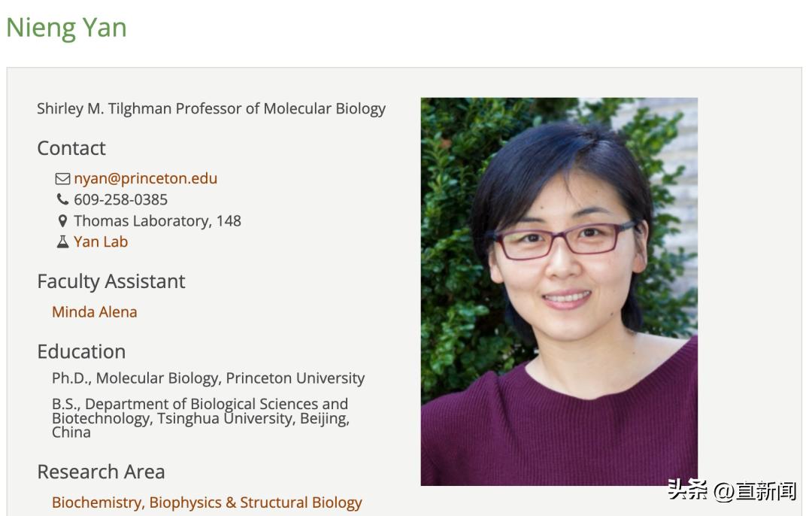Click the Education section heading
This screenshot has height=516, width=812.
[81, 352]
